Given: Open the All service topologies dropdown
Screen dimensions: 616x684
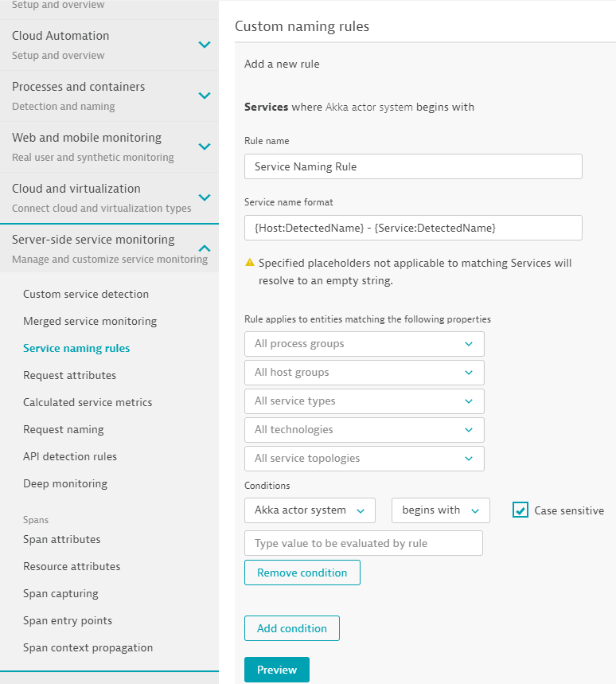Looking at the screenshot, I should (364, 459).
